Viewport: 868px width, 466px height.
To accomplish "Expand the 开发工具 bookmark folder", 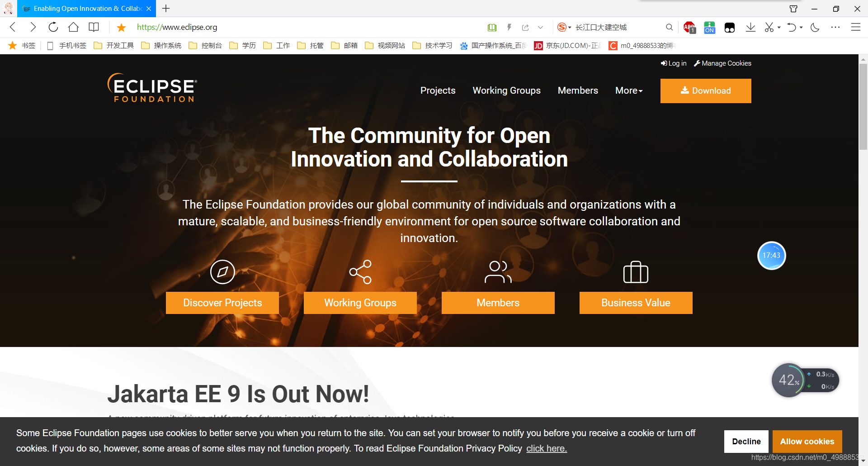I will 114,46.
